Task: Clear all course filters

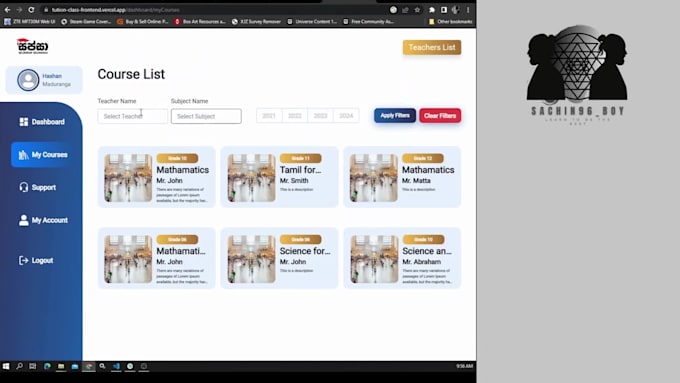Action: tap(440, 115)
